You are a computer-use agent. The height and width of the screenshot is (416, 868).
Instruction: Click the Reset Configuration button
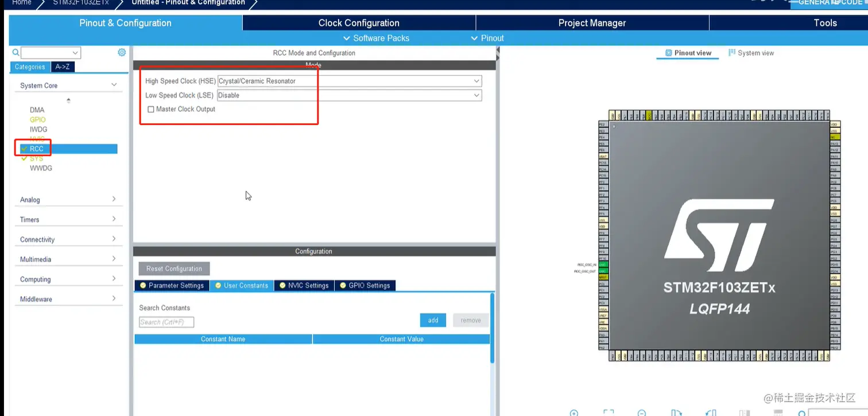[174, 269]
